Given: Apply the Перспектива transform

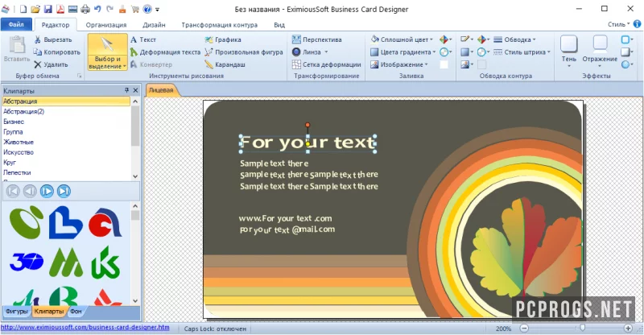Looking at the screenshot, I should click(316, 39).
